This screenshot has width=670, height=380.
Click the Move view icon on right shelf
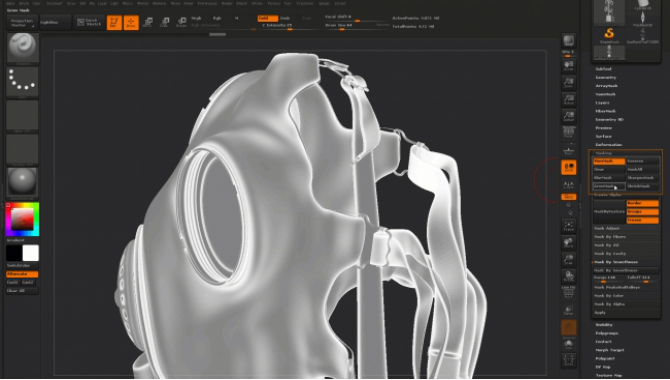click(569, 243)
